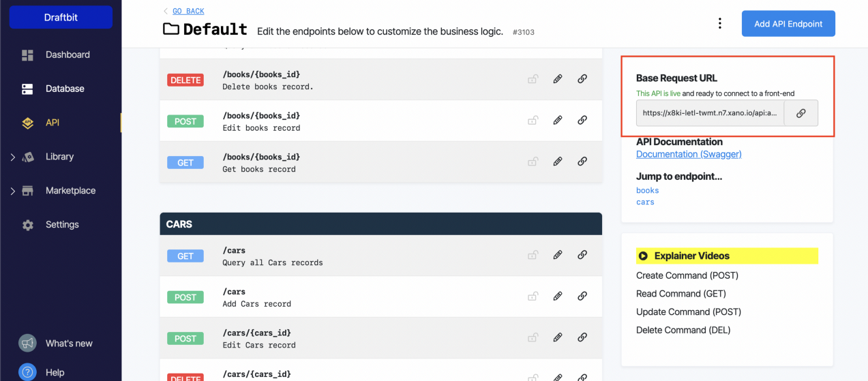Viewport: 868px width, 381px height.
Task: Click the Help question mark icon
Action: [27, 372]
